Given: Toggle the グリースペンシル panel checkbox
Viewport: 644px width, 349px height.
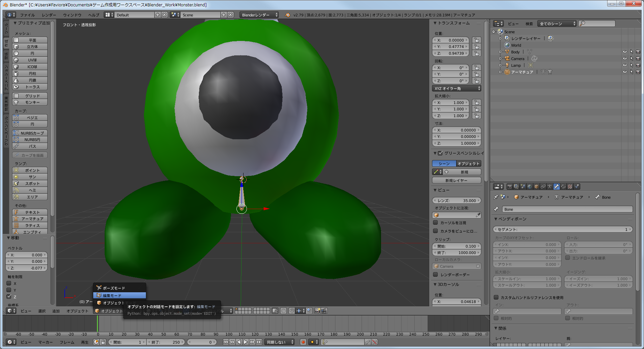Looking at the screenshot, I should coord(440,153).
